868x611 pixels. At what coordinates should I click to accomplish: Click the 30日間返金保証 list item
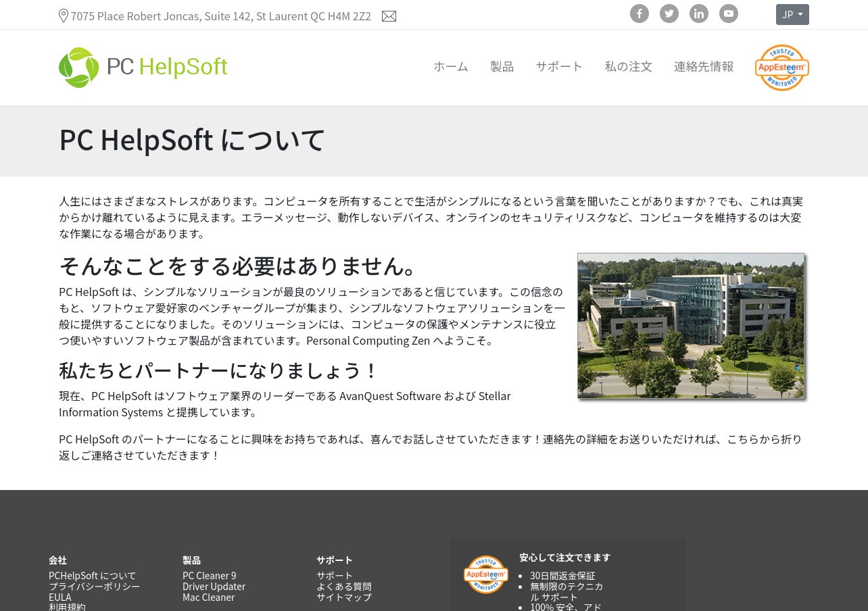pos(563,576)
